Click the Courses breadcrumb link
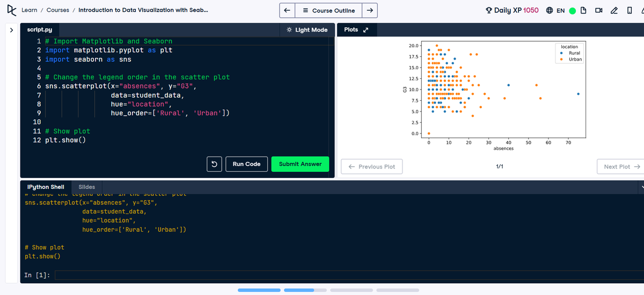644x295 pixels. 58,10
